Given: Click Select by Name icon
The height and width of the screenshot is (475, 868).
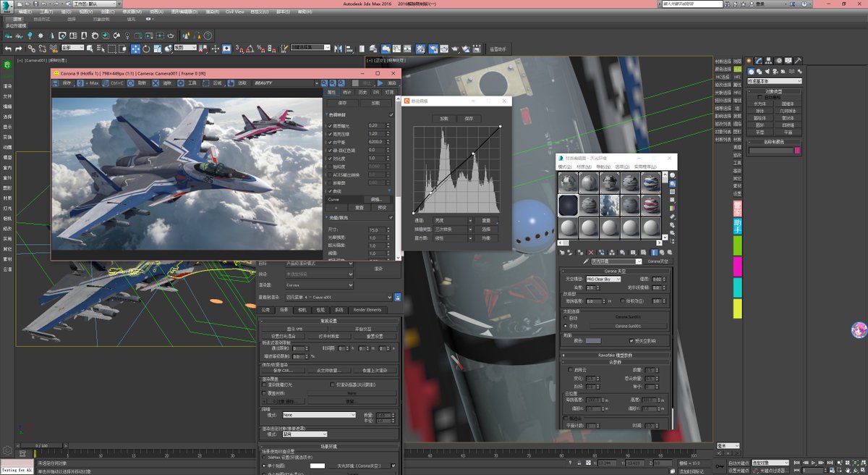Looking at the screenshot, I should click(101, 49).
